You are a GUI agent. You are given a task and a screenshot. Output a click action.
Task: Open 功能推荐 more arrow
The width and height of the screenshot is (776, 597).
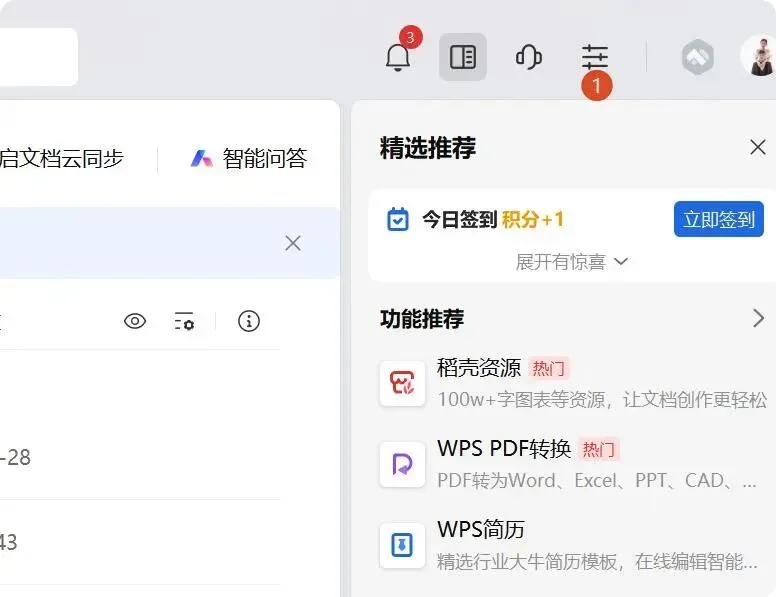coord(758,318)
